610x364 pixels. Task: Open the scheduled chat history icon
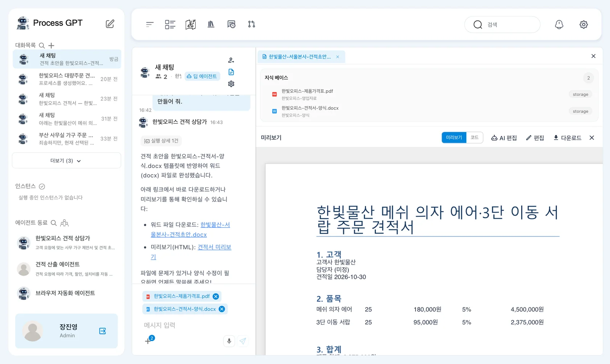click(x=231, y=24)
